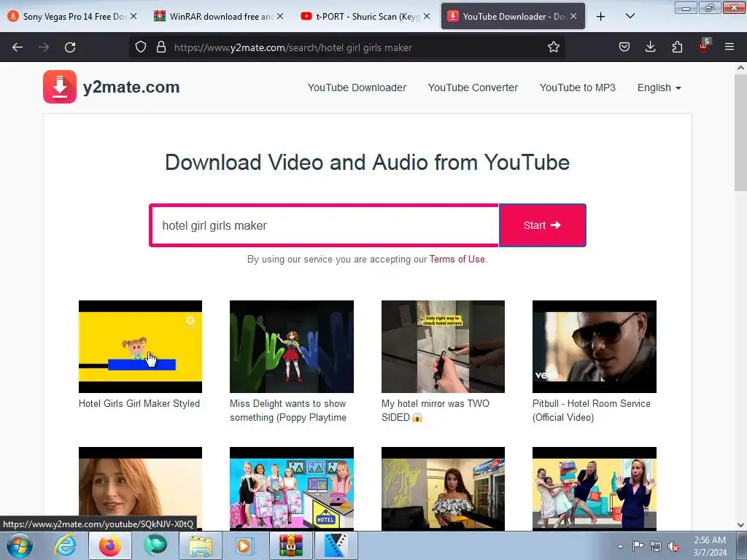The height and width of the screenshot is (560, 747).
Task: Open the YouTube to MP3 nav link
Action: pos(578,87)
